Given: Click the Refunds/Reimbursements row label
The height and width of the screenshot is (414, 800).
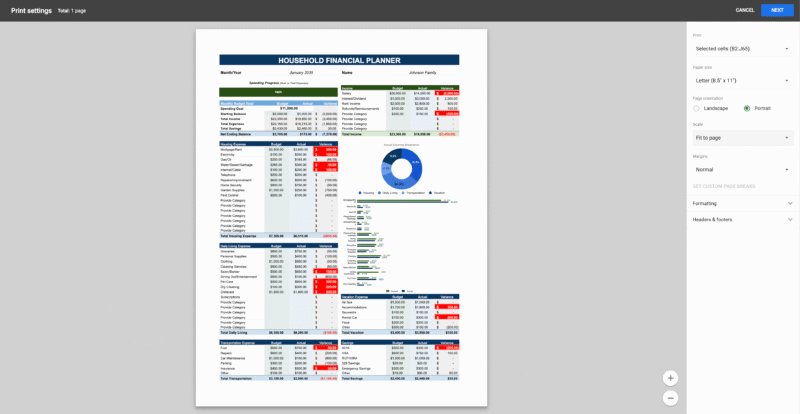Looking at the screenshot, I should point(360,109).
